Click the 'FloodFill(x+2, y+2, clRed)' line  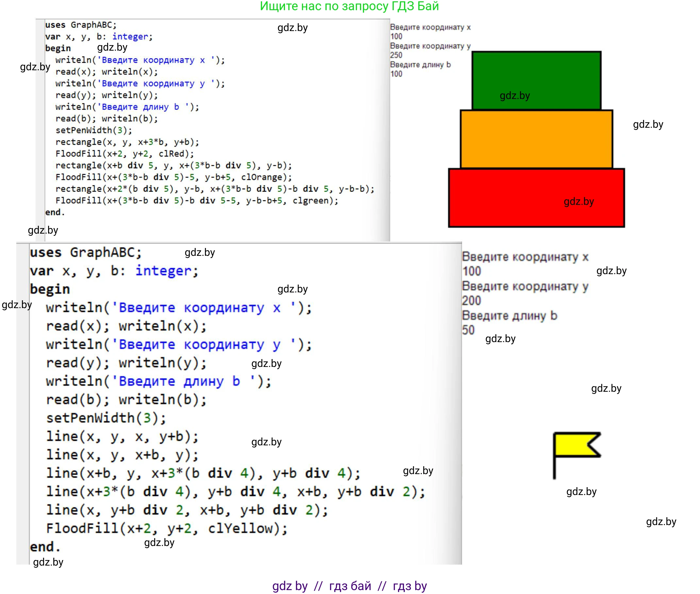click(x=125, y=154)
